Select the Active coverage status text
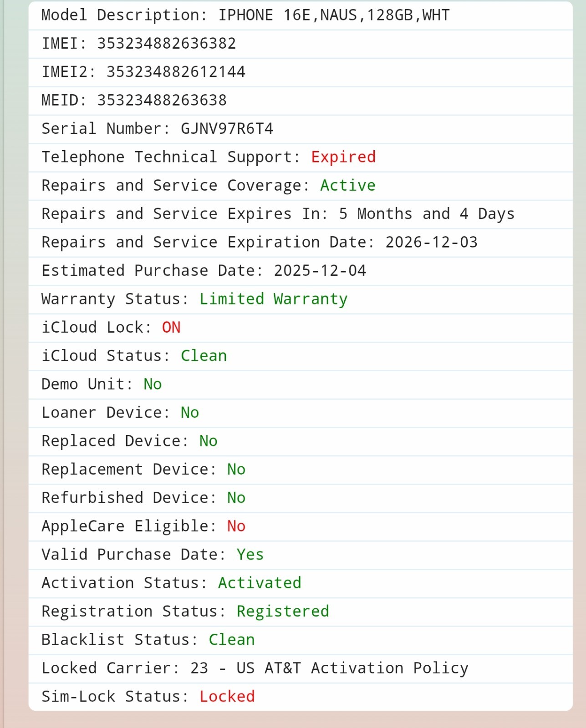Image resolution: width=586 pixels, height=728 pixels. pos(348,186)
